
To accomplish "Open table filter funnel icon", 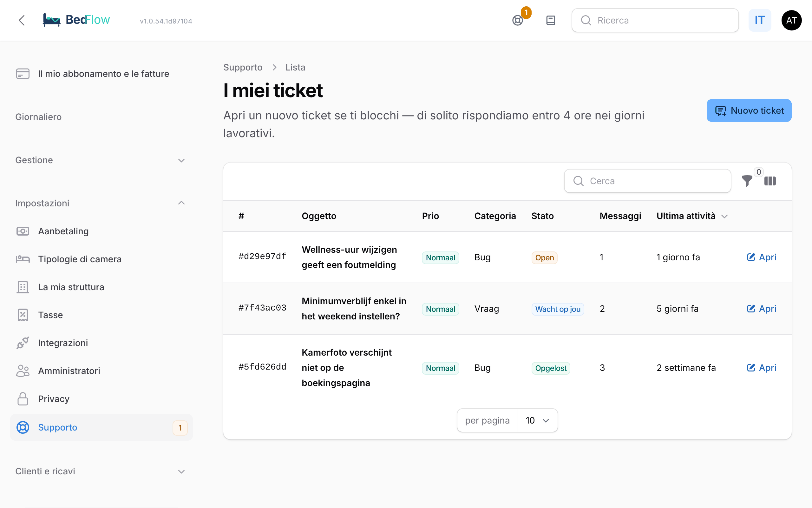I will [x=747, y=181].
